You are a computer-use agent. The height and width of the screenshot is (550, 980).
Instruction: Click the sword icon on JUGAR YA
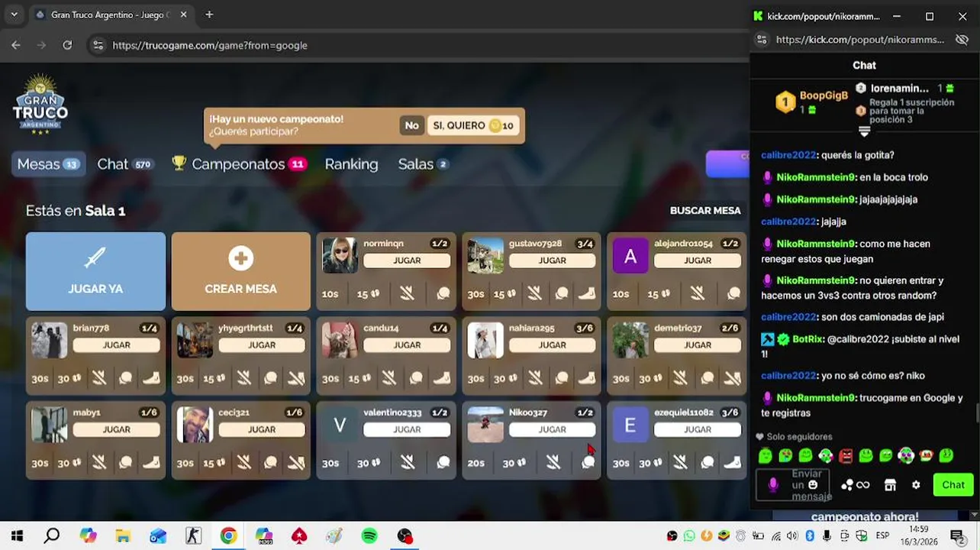(95, 258)
